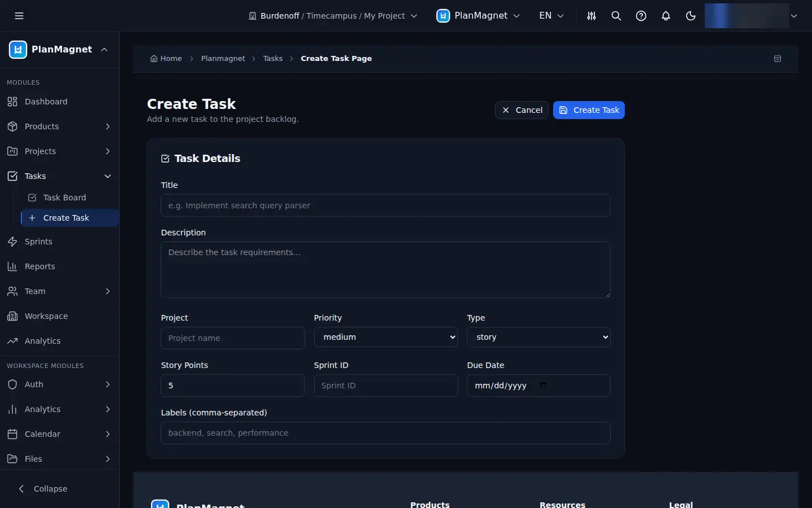Open the EN language dropdown

[x=551, y=16]
